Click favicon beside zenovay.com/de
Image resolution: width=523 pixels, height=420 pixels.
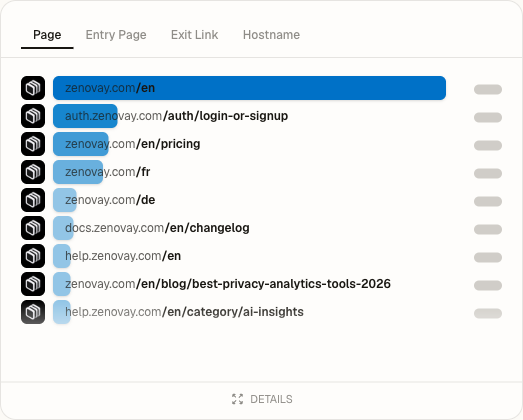point(33,200)
